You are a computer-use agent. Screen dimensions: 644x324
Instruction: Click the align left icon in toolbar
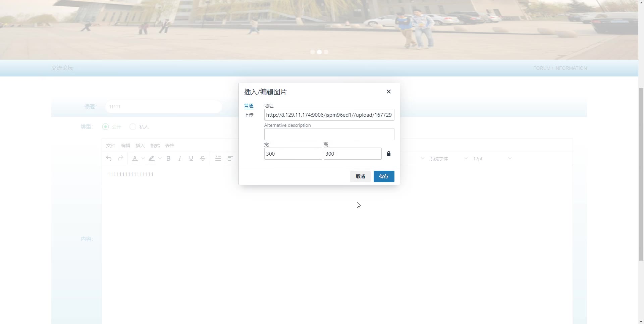pyautogui.click(x=230, y=158)
